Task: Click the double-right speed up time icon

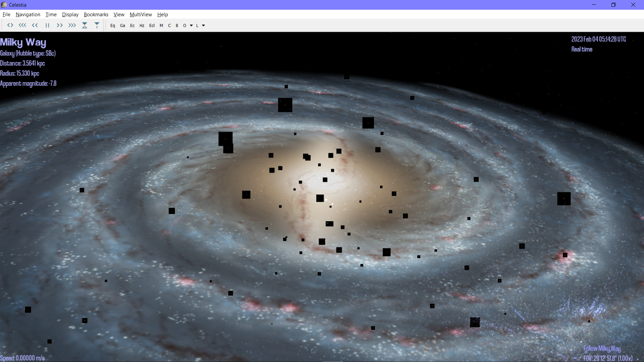Action: coord(60,25)
